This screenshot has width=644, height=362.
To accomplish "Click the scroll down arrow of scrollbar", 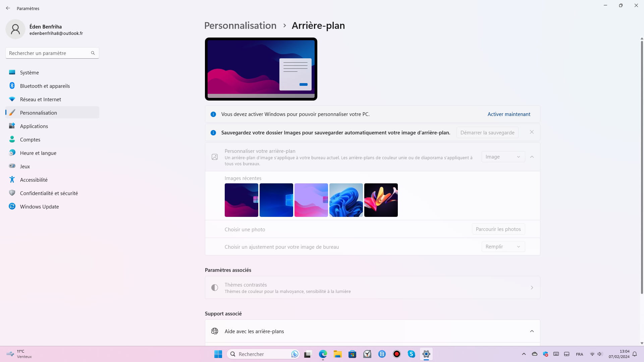I will click(x=642, y=343).
